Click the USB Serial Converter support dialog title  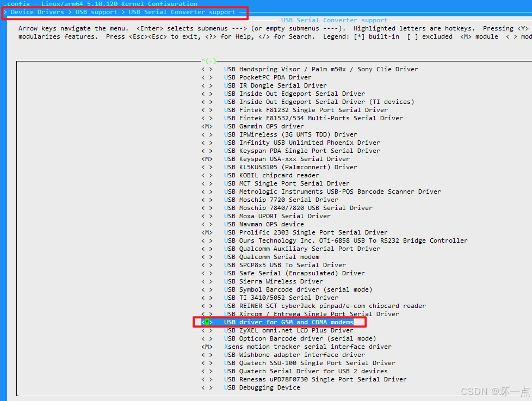point(334,20)
